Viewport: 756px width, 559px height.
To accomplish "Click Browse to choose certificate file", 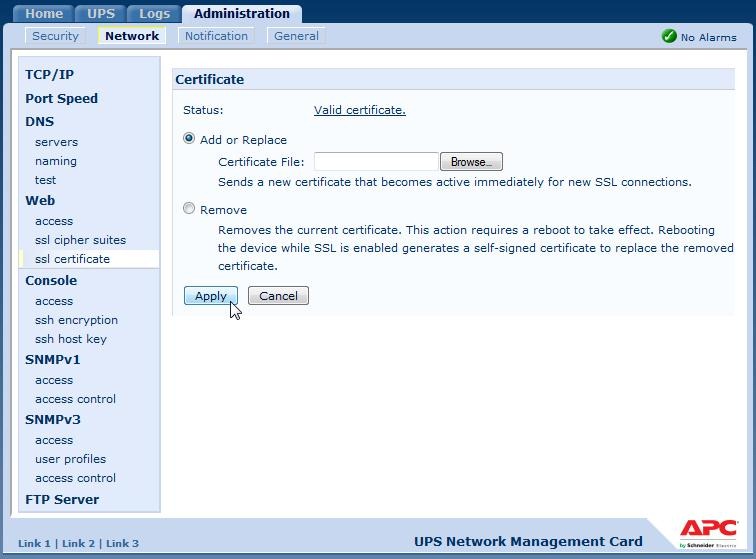I will (x=471, y=162).
